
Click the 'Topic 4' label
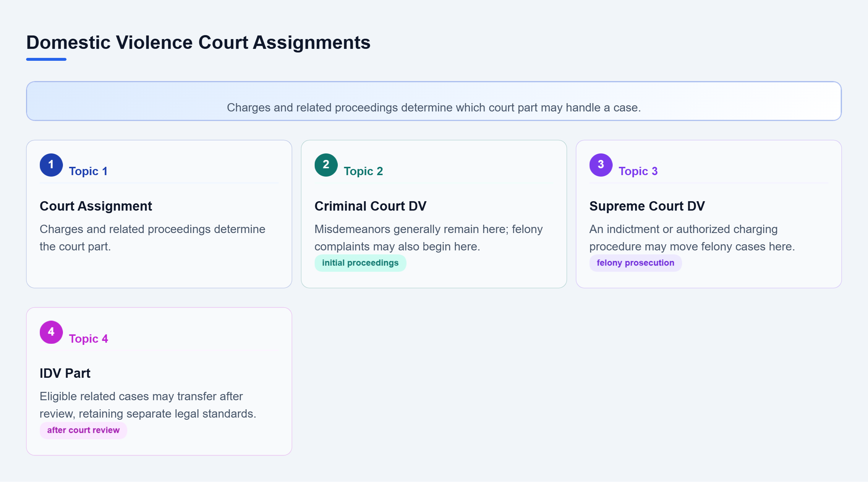pyautogui.click(x=89, y=339)
